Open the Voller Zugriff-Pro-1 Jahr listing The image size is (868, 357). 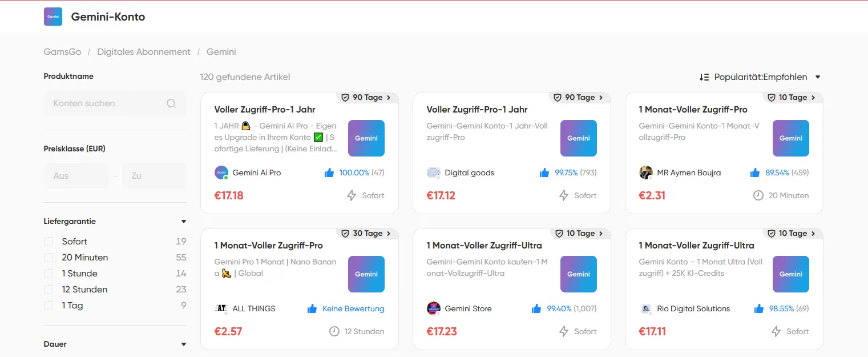264,109
